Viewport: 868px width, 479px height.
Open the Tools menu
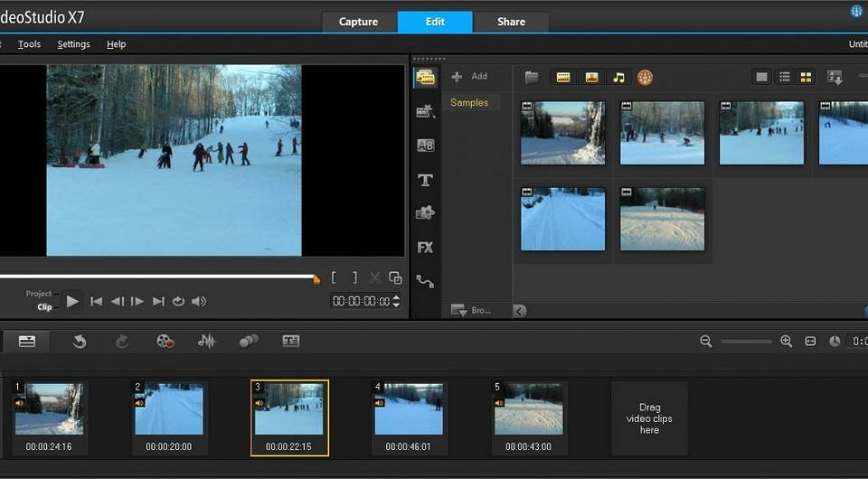29,44
